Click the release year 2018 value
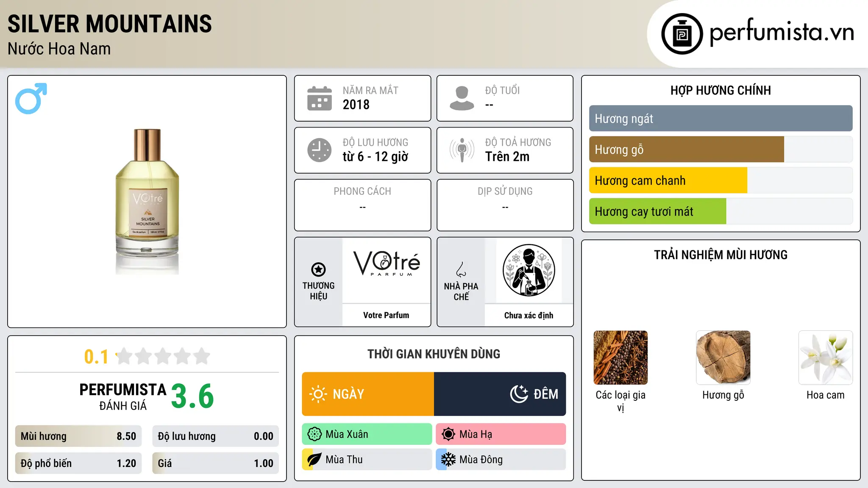 coord(356,105)
